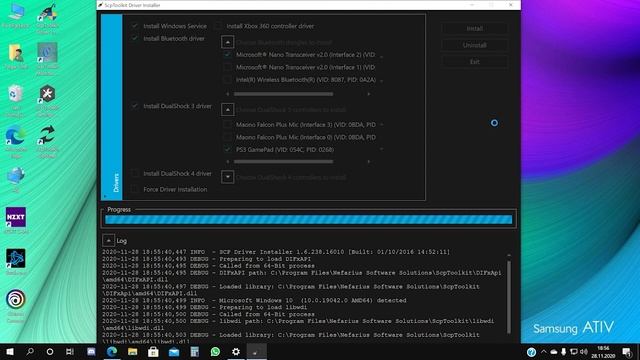Viewport: 640px width, 360px height.
Task: Check Intel Wireless Bluetooth device
Action: coord(227,80)
